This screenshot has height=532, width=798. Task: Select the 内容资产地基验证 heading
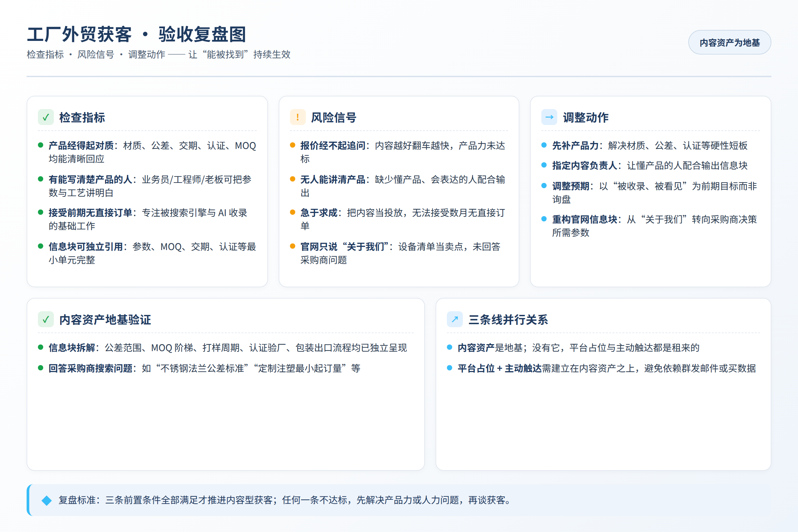(x=105, y=320)
